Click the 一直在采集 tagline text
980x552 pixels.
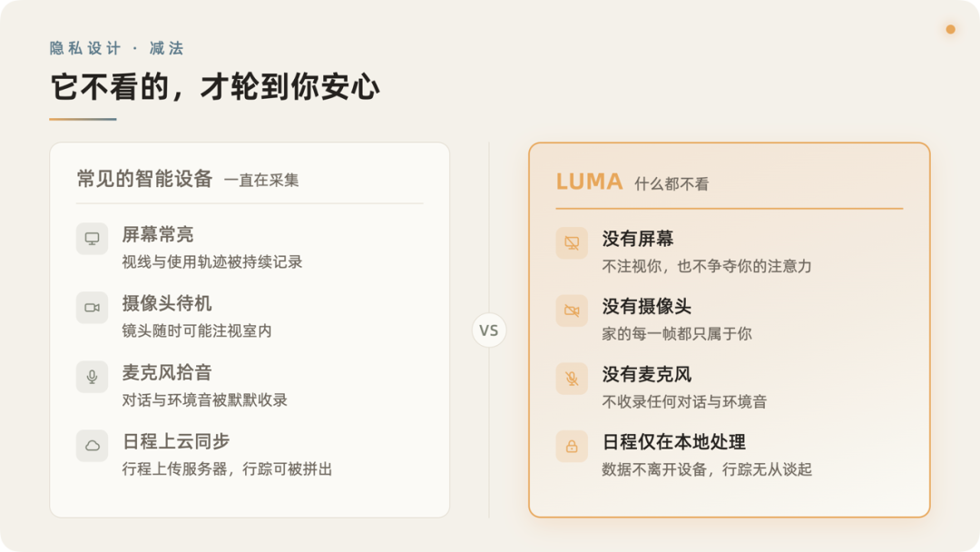click(261, 180)
